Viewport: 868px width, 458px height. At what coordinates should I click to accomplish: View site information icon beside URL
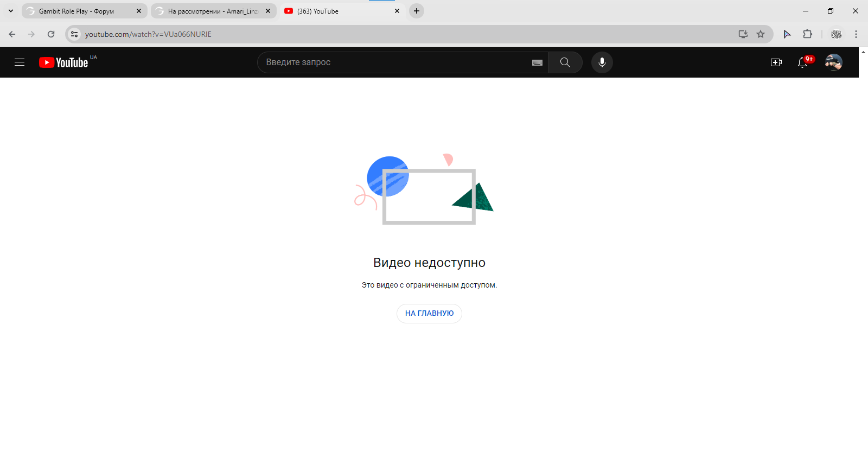coord(74,34)
